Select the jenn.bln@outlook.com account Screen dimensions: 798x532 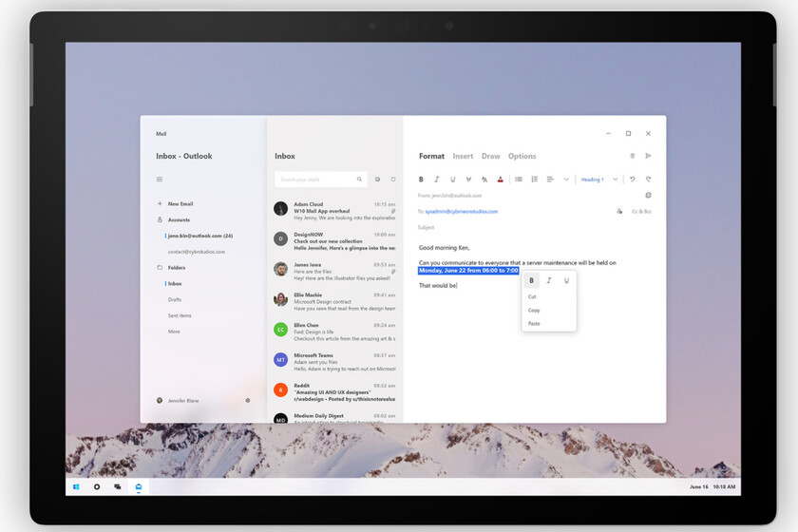[199, 236]
